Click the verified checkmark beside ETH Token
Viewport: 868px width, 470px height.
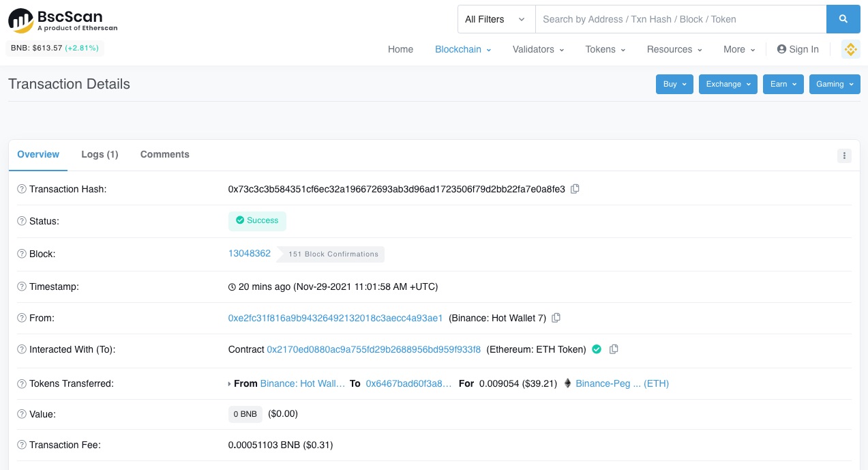597,349
